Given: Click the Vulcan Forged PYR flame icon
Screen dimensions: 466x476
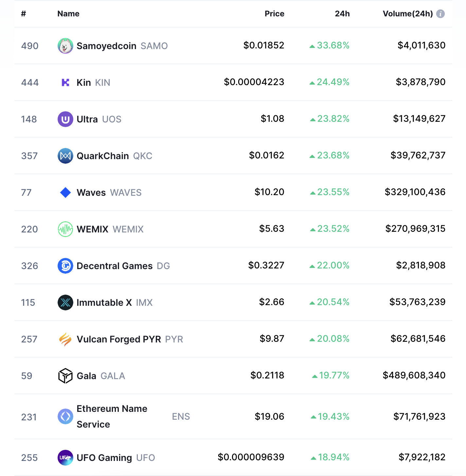Looking at the screenshot, I should [65, 339].
